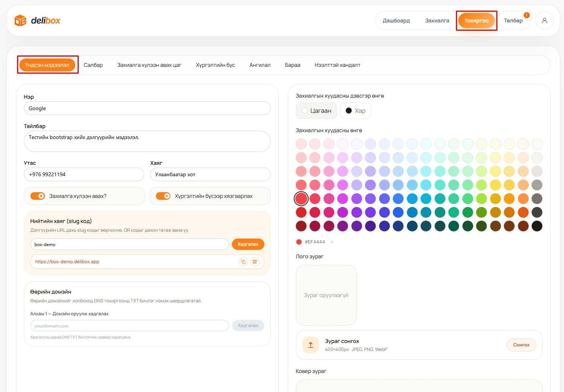Click the Захиалгын хуудасны дэвсгэр өнгө label
This screenshot has width=564, height=392.
340,96
